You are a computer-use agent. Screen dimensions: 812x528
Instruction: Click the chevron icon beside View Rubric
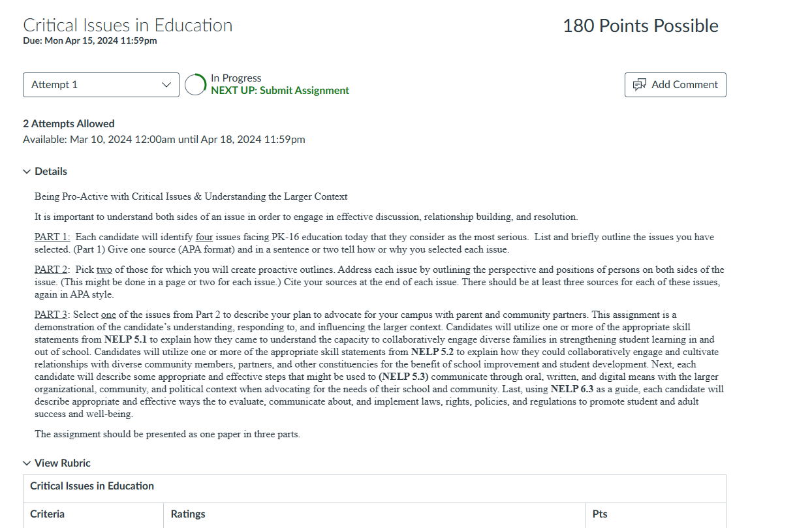(x=27, y=463)
